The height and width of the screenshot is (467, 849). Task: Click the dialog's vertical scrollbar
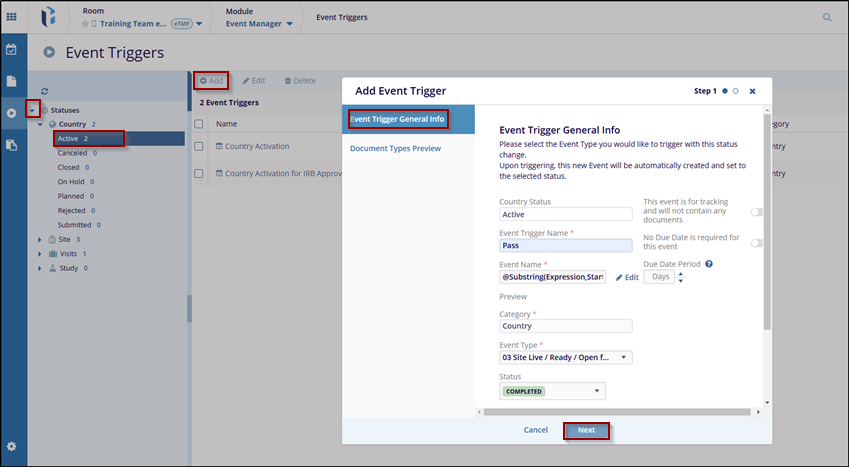767,220
